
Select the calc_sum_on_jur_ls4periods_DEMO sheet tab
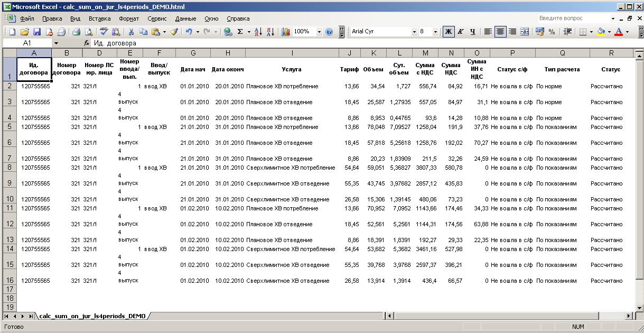click(92, 316)
